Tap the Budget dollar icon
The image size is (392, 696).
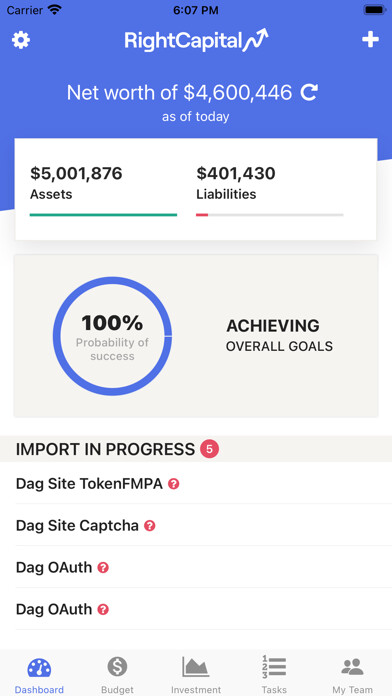click(117, 667)
